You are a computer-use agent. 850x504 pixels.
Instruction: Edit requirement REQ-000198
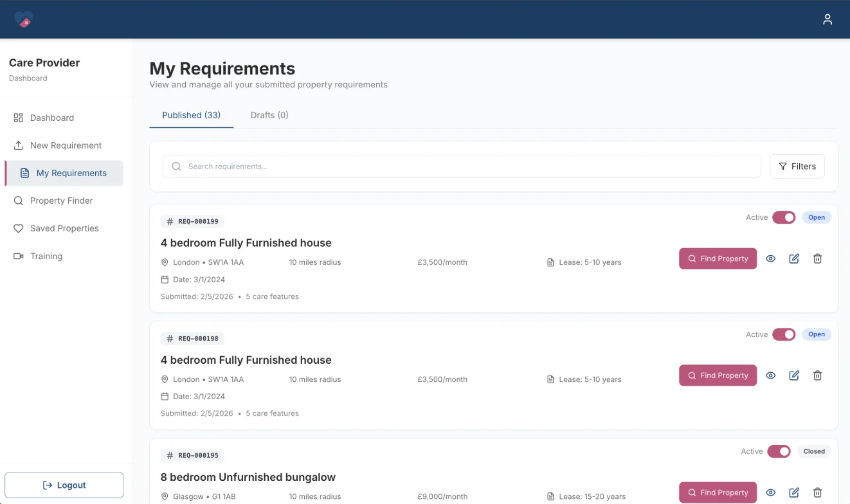tap(794, 375)
